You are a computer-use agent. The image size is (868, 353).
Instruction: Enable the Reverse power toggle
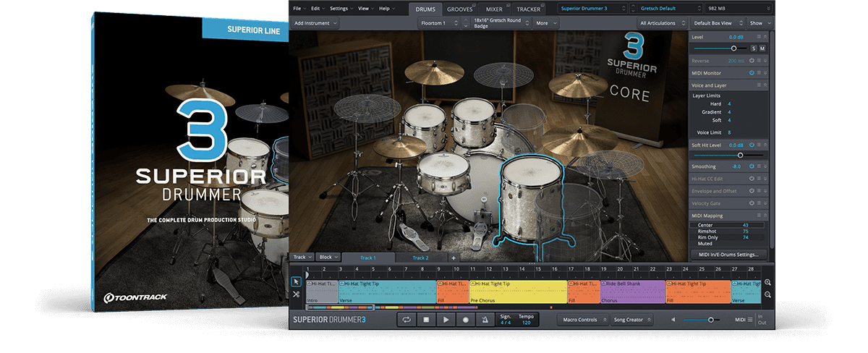(x=752, y=61)
